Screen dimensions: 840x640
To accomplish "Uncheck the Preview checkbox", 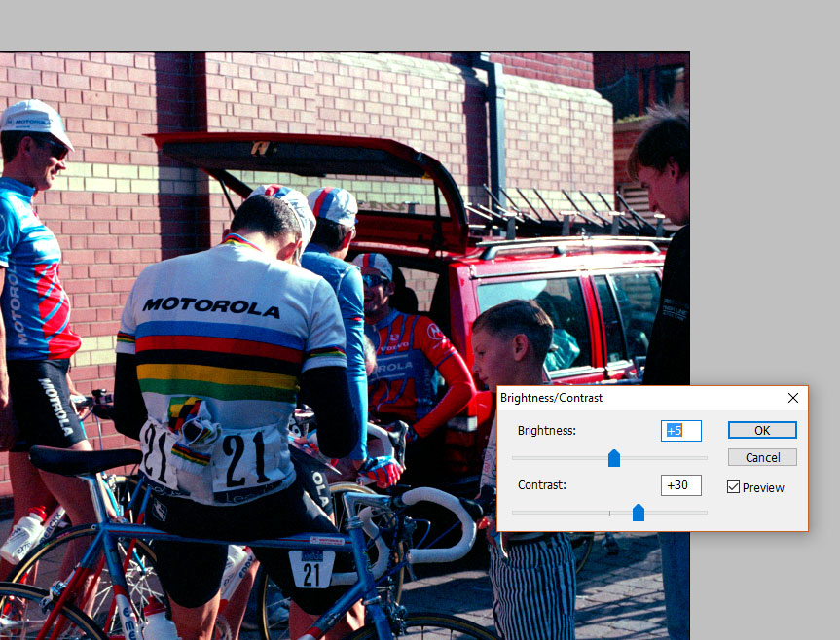I will (x=733, y=487).
